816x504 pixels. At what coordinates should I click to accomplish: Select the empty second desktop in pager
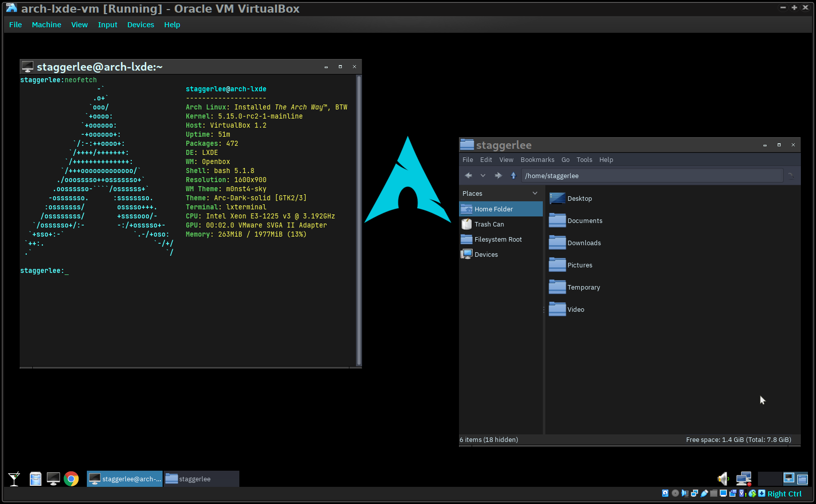770,478
